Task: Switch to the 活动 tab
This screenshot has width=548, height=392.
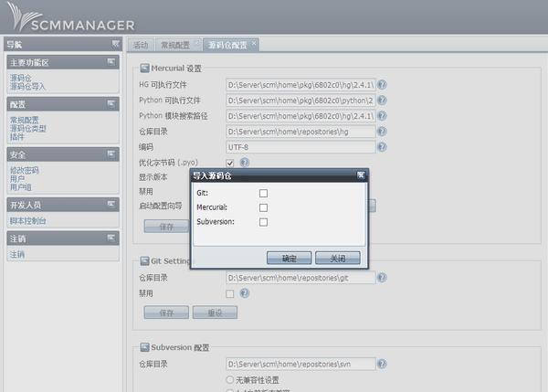Action: 140,44
